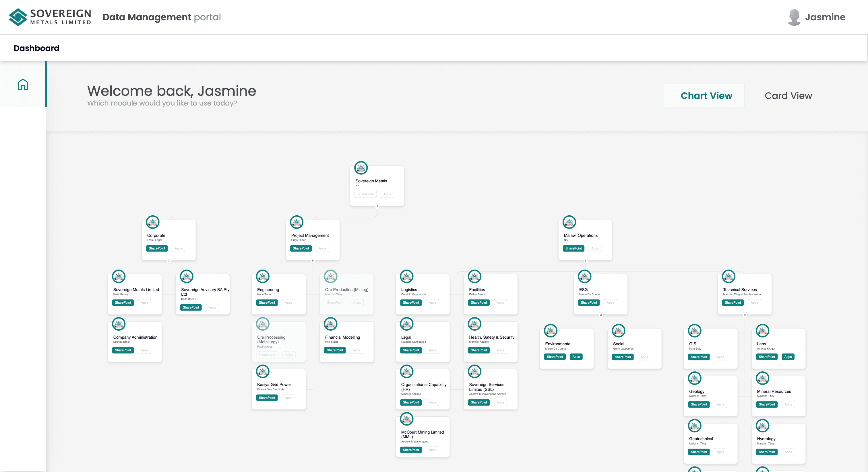The width and height of the screenshot is (868, 472).
Task: Collapse Technical Services children toggle
Action: click(745, 315)
